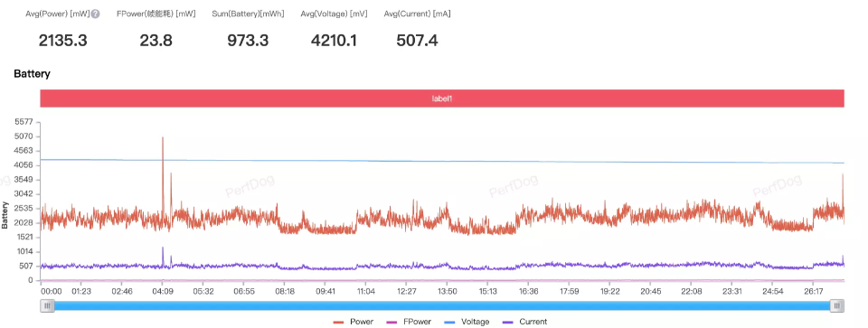
Task: Click the 26:17 time axis label
Action: point(812,291)
